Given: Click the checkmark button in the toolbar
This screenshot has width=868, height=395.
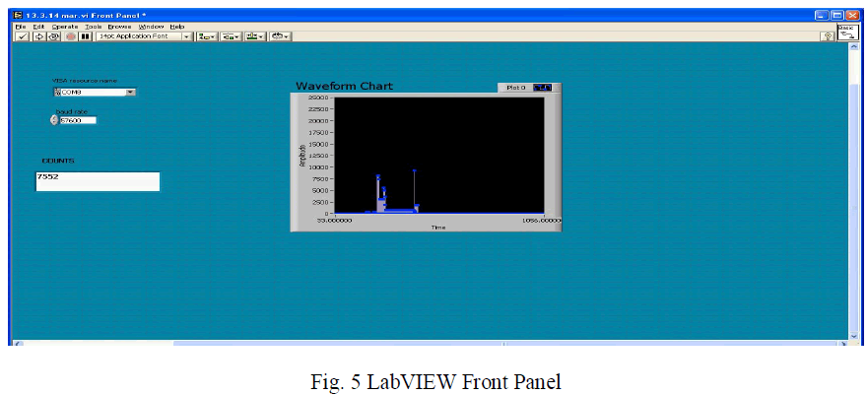Looking at the screenshot, I should [x=23, y=36].
